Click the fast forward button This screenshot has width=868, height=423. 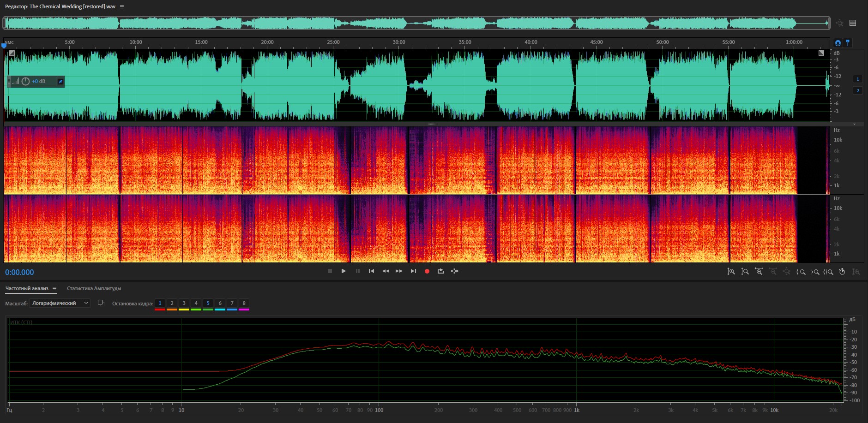[x=399, y=271]
